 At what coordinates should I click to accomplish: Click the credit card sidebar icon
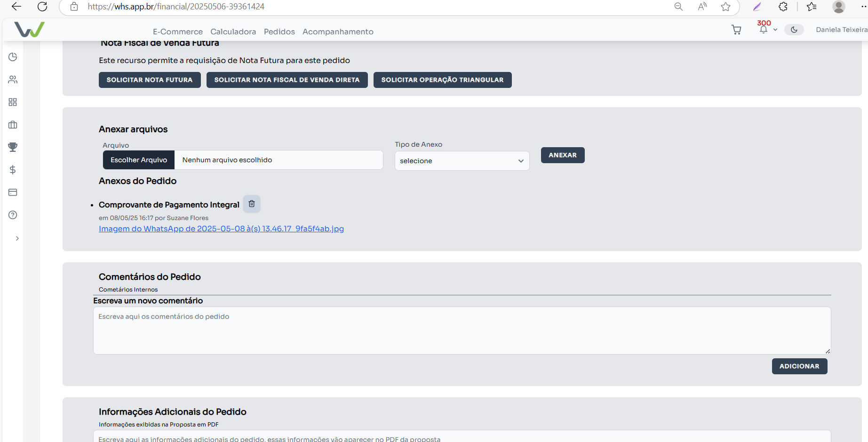click(x=13, y=192)
